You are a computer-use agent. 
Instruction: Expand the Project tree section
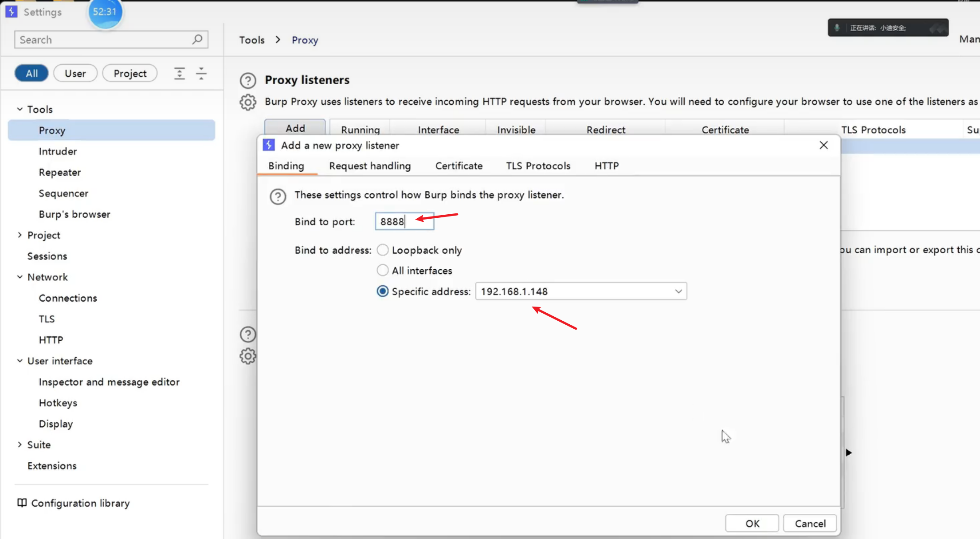tap(20, 235)
